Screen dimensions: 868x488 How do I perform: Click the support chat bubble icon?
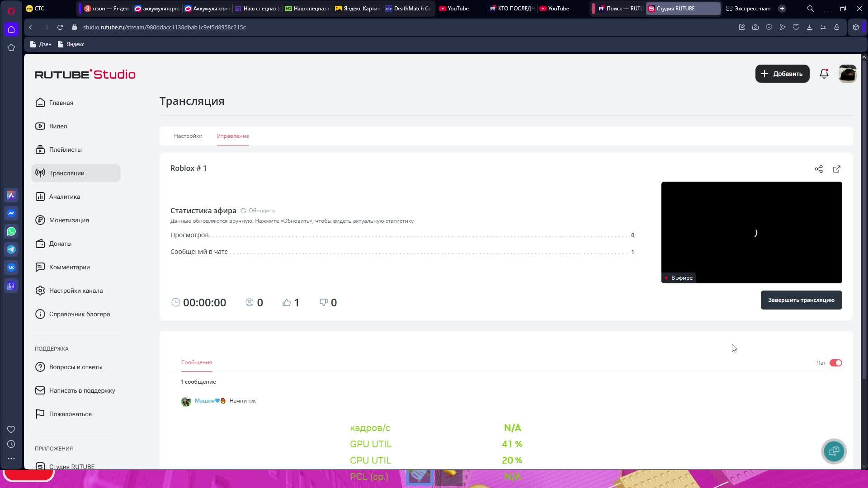[x=834, y=451]
